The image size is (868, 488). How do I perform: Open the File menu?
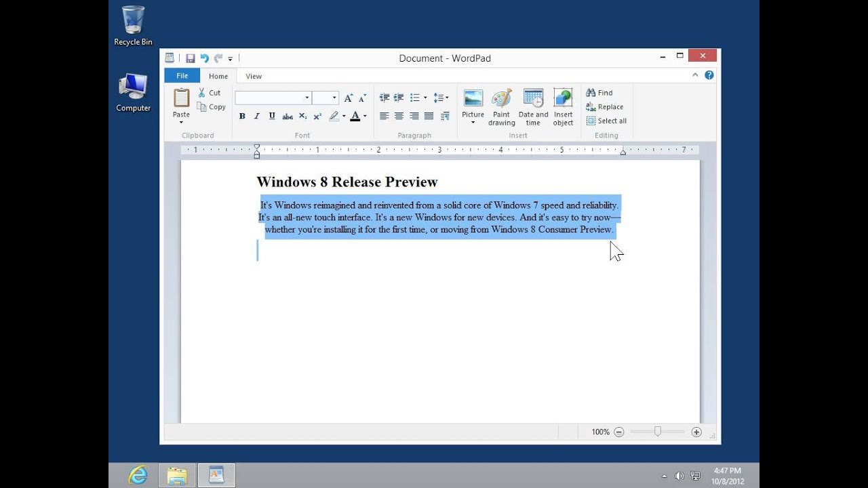182,76
